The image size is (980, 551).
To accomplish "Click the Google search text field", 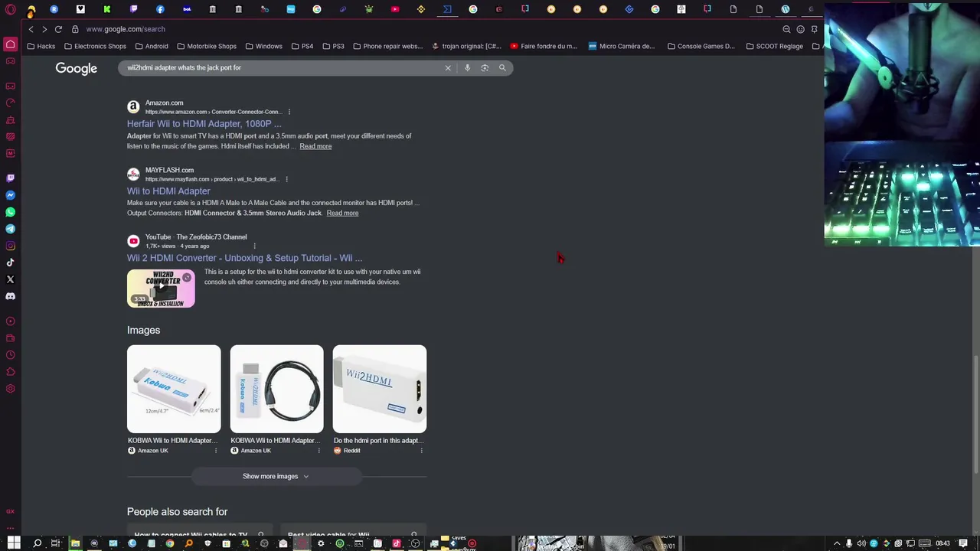I will (x=283, y=68).
